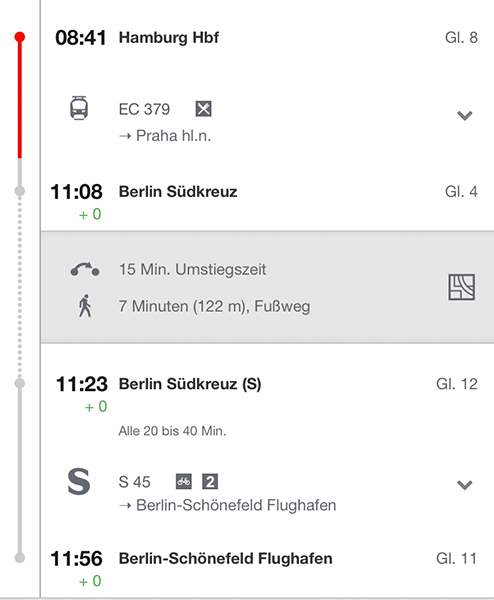Viewport: 494px width, 600px height.
Task: Open the Berlin-Schönefeld Flughafen destination stop
Action: pyautogui.click(x=225, y=559)
